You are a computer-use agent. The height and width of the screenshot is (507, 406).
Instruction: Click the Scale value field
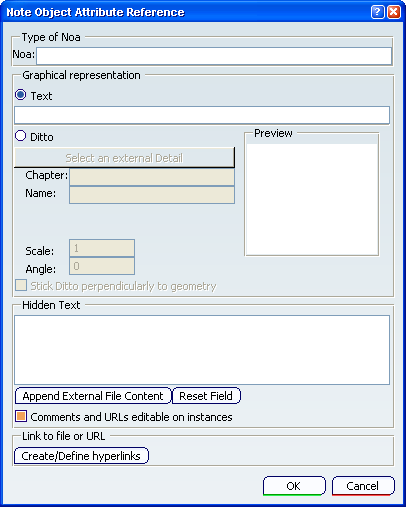[x=102, y=248]
